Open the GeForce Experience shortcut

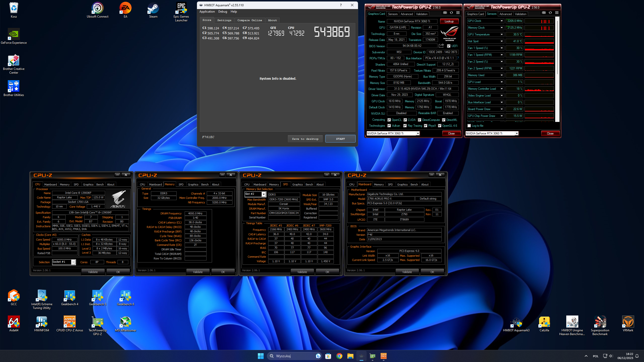tap(14, 36)
